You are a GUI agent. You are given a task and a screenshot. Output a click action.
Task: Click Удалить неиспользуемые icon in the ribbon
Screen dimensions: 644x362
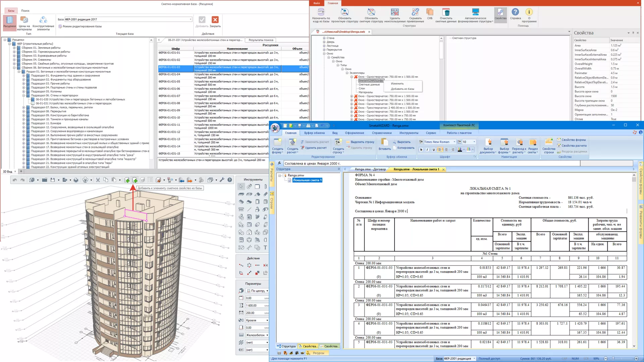pyautogui.click(x=395, y=16)
